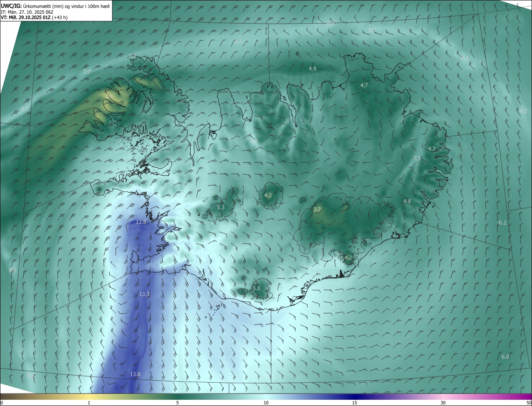
Task: Click the UWC/IG heading in title box
Action: (11, 6)
